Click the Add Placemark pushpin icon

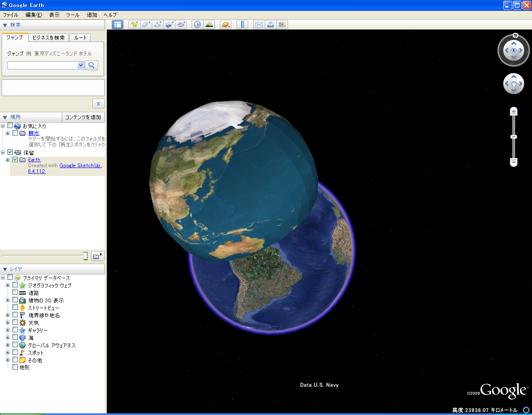(134, 25)
